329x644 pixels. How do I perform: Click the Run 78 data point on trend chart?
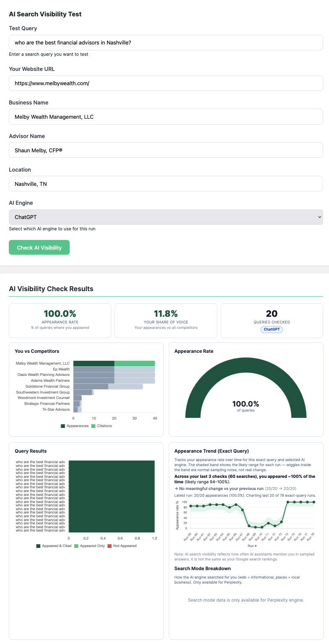[314, 502]
